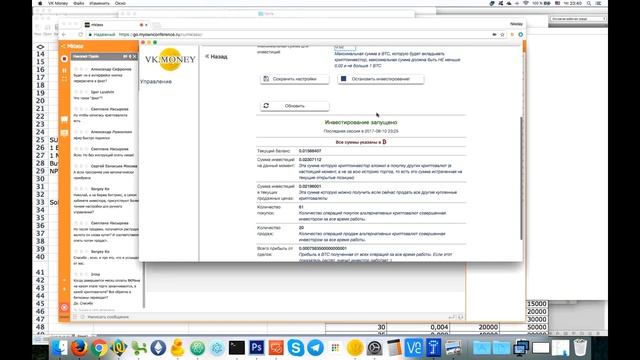Click the VK.MONEY logo
Screen dimensions: 640x360
[170, 60]
